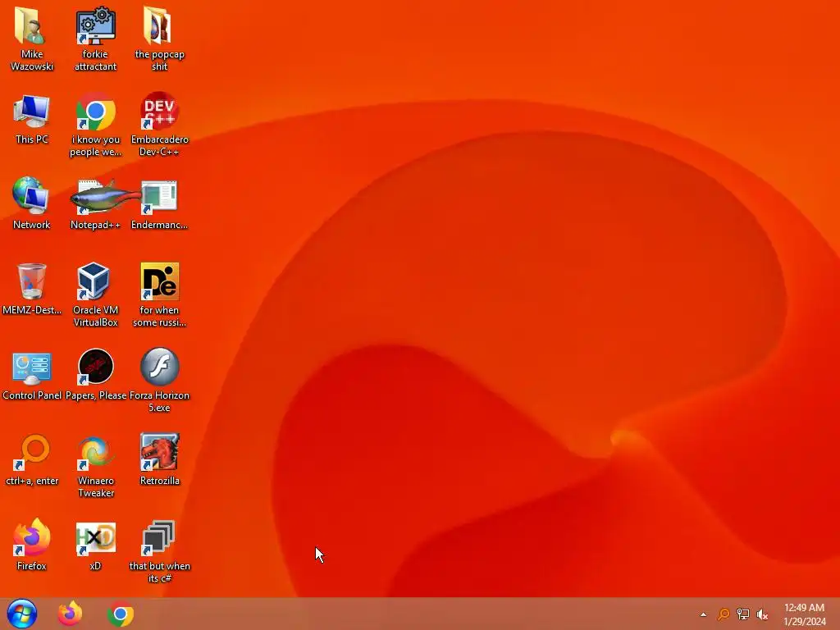Select the xD HxD editor shortcut
The height and width of the screenshot is (630, 840).
95,538
